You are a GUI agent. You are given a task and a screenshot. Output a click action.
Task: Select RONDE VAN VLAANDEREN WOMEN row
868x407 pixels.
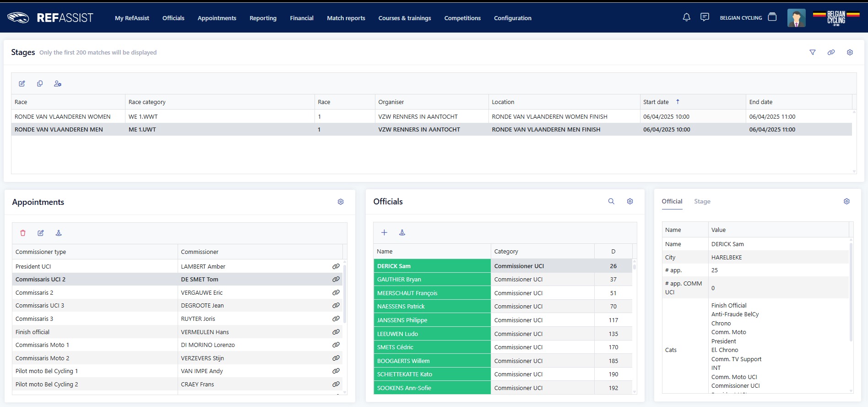(62, 116)
